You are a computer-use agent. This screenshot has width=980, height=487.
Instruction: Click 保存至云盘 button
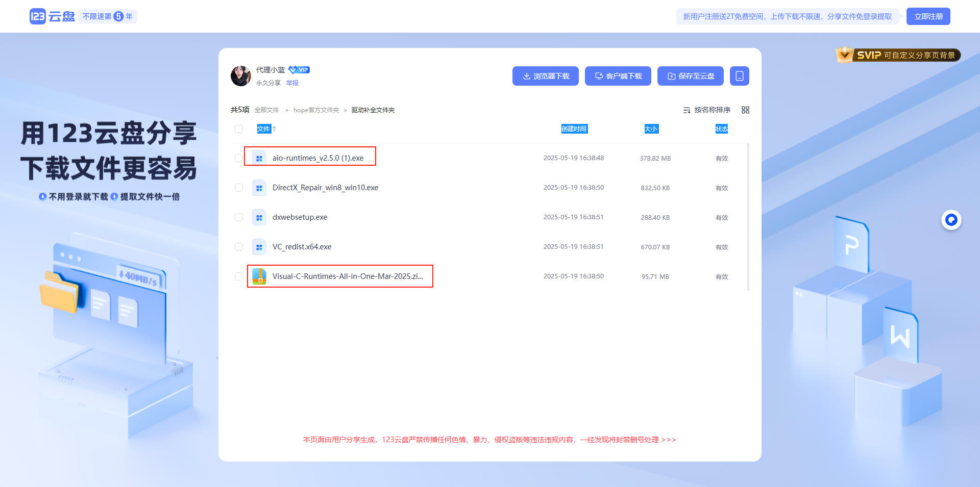[x=691, y=76]
